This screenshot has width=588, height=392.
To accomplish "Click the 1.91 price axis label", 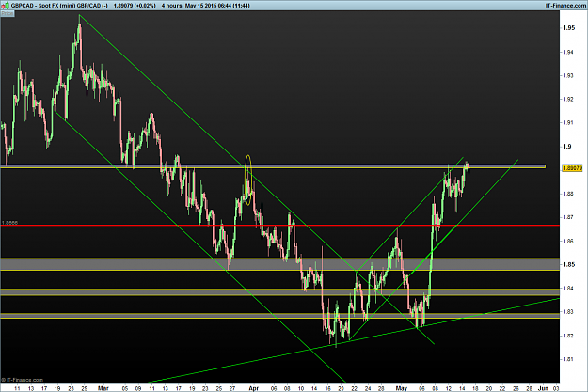I will coord(568,123).
